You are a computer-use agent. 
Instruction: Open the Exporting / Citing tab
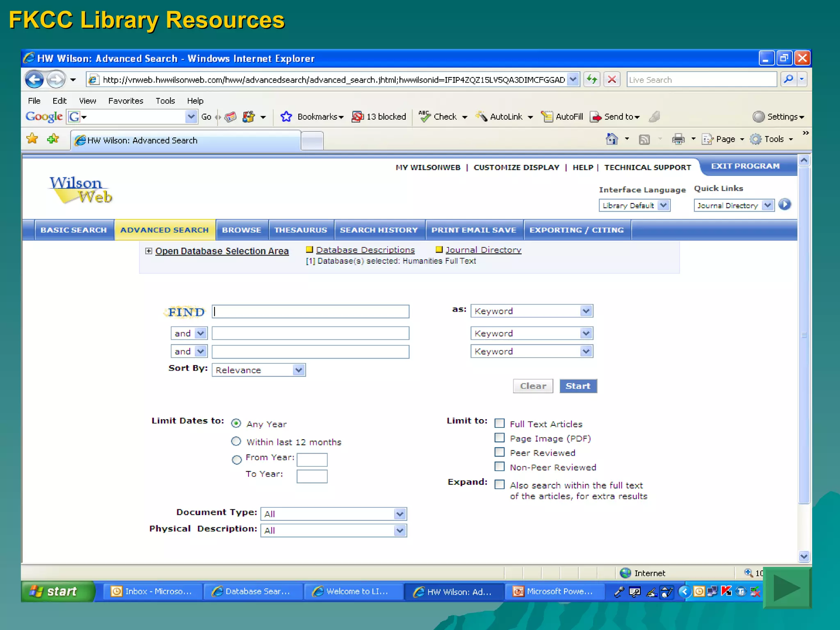577,230
